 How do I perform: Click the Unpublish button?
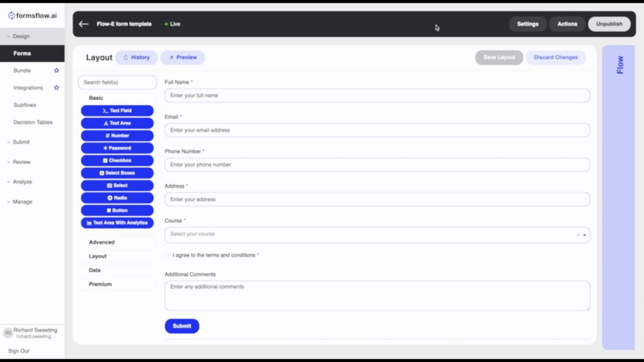tap(609, 24)
